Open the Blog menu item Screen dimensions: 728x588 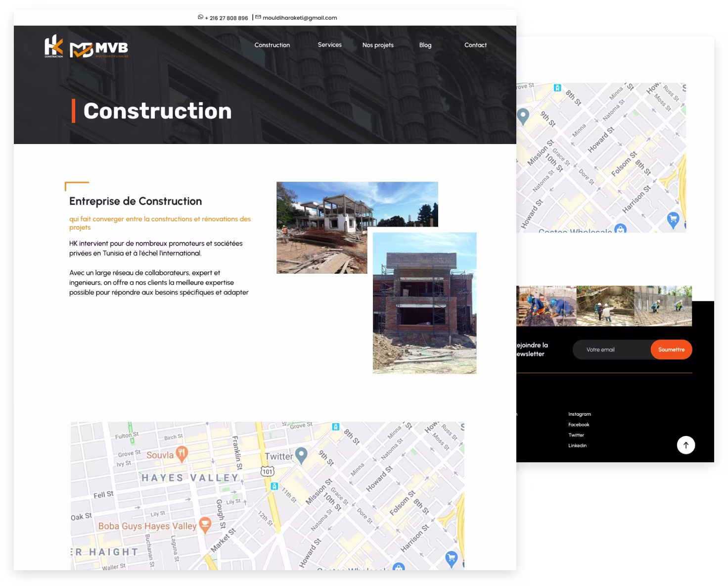425,45
